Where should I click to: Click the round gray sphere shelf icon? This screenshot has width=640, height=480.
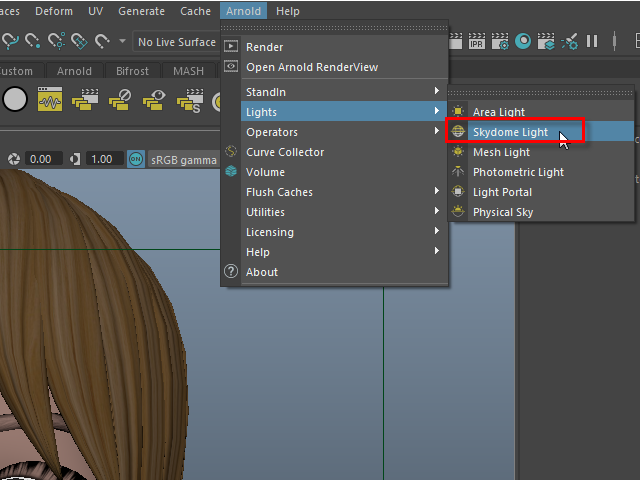click(15, 100)
